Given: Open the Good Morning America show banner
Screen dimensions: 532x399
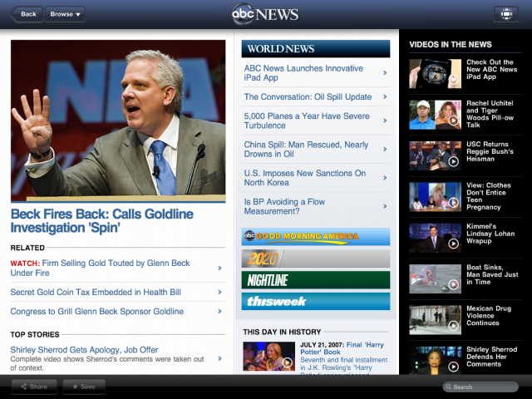Looking at the screenshot, I should (x=316, y=236).
